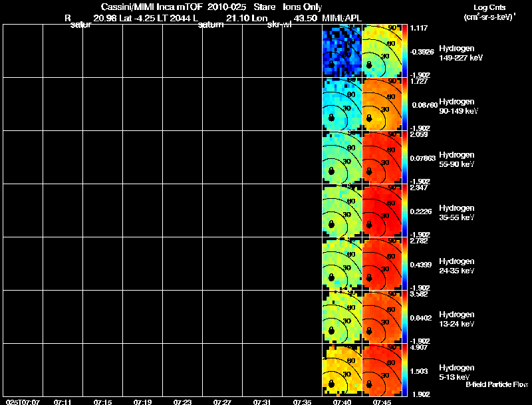Click the '07:11' time axis label
Screen dimensions: 532x405
63,402
